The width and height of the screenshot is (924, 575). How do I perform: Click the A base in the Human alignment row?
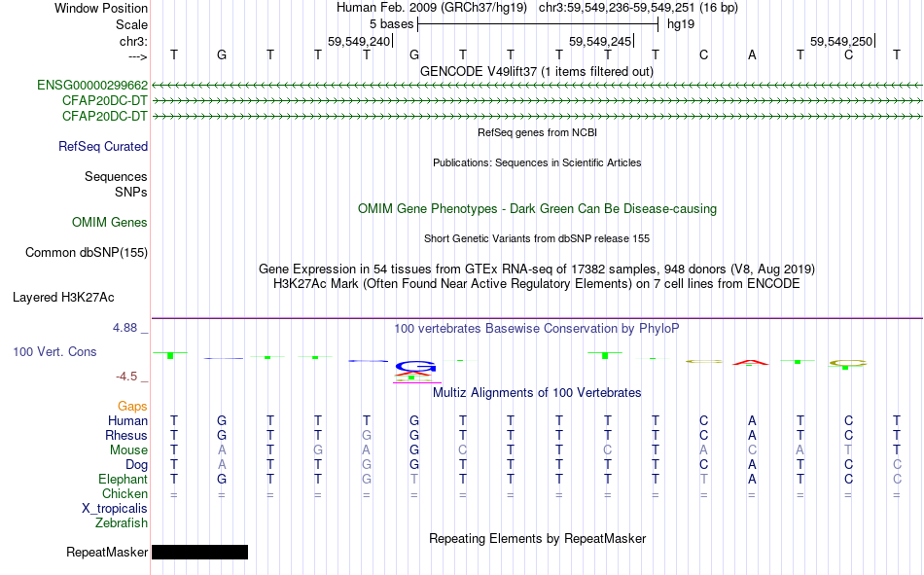pos(752,420)
